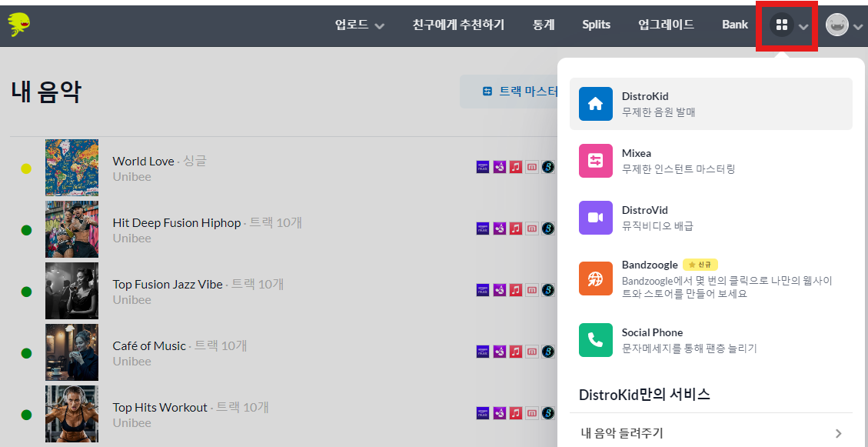Open the apps grid icon in header
The width and height of the screenshot is (868, 447).
(782, 25)
